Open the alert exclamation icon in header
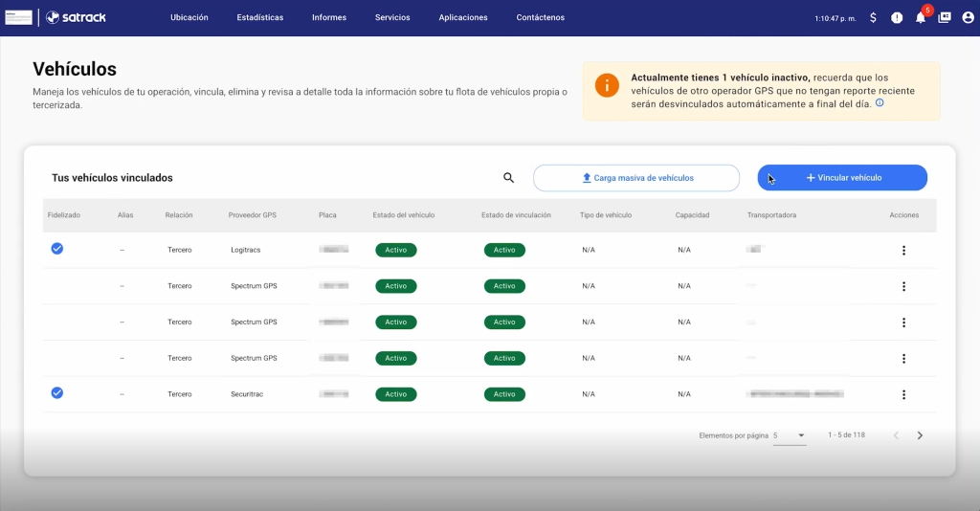The image size is (980, 511). (x=896, y=18)
